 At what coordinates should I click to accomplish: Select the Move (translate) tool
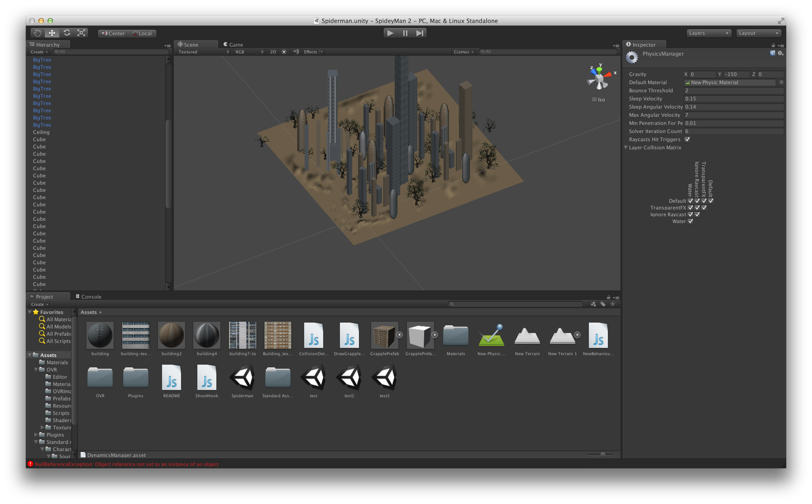(x=52, y=33)
